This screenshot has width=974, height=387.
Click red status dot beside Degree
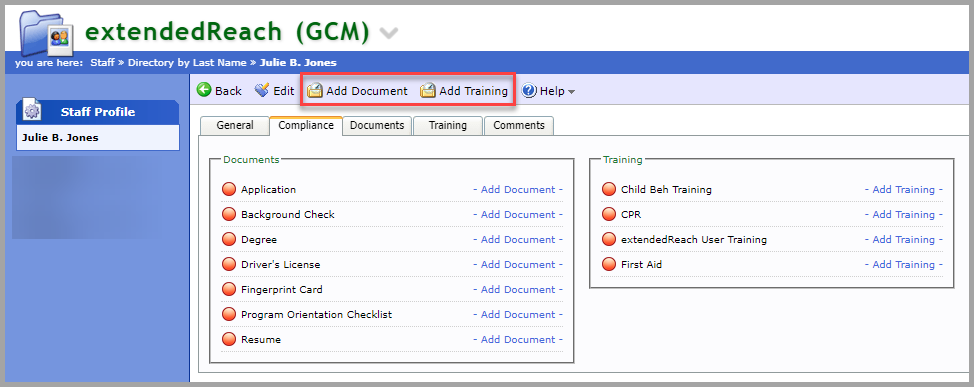pos(229,239)
